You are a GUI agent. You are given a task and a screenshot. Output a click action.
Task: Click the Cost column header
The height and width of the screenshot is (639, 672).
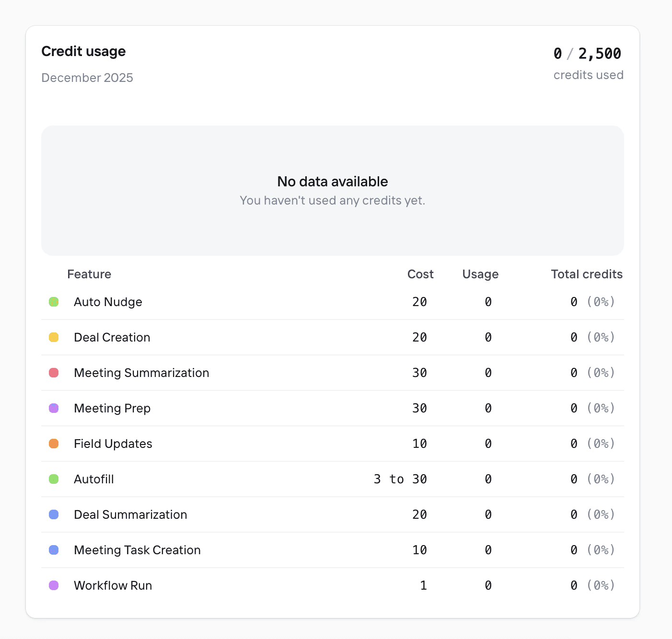420,274
